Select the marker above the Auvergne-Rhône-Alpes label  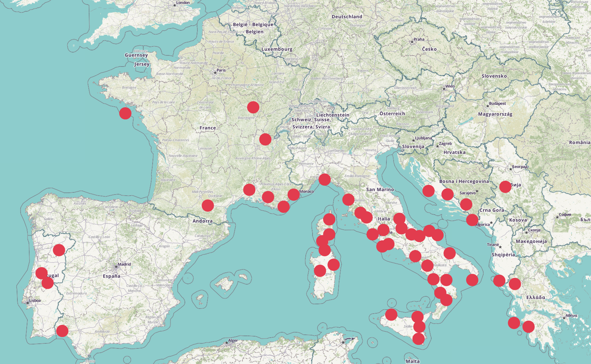(x=265, y=139)
